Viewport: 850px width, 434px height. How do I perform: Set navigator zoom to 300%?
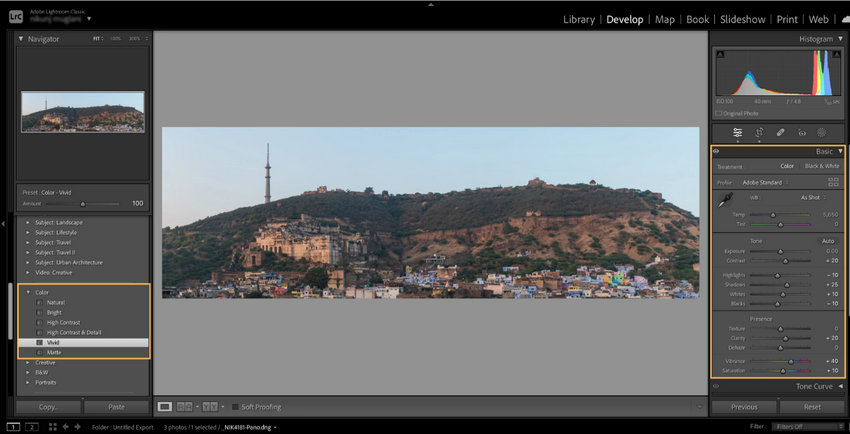pos(134,39)
